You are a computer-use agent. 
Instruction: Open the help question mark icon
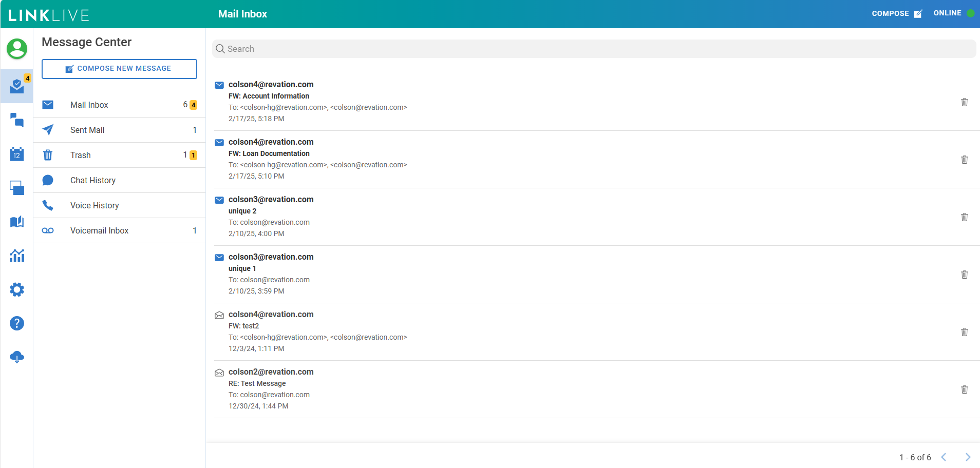click(17, 323)
